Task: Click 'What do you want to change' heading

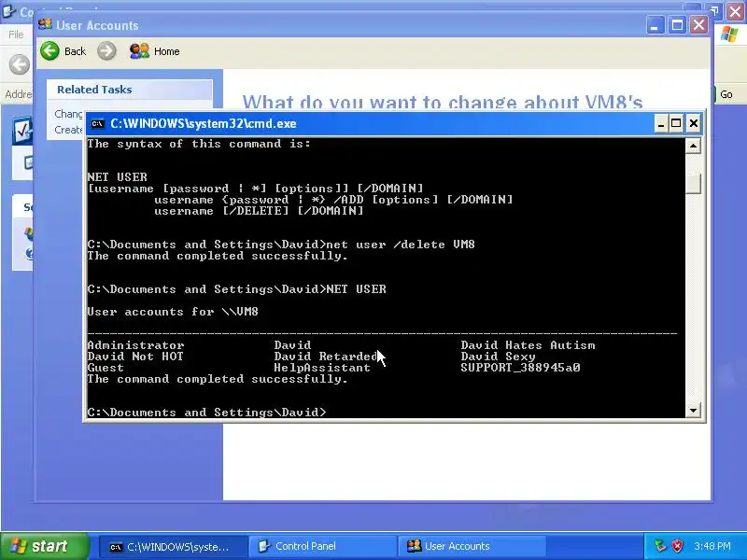Action: (x=442, y=102)
